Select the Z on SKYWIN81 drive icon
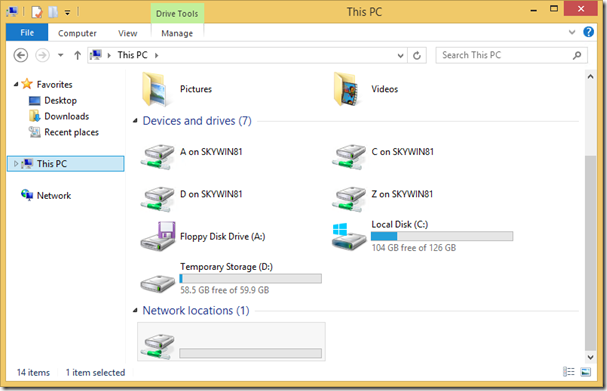The height and width of the screenshot is (391, 607). [x=349, y=199]
